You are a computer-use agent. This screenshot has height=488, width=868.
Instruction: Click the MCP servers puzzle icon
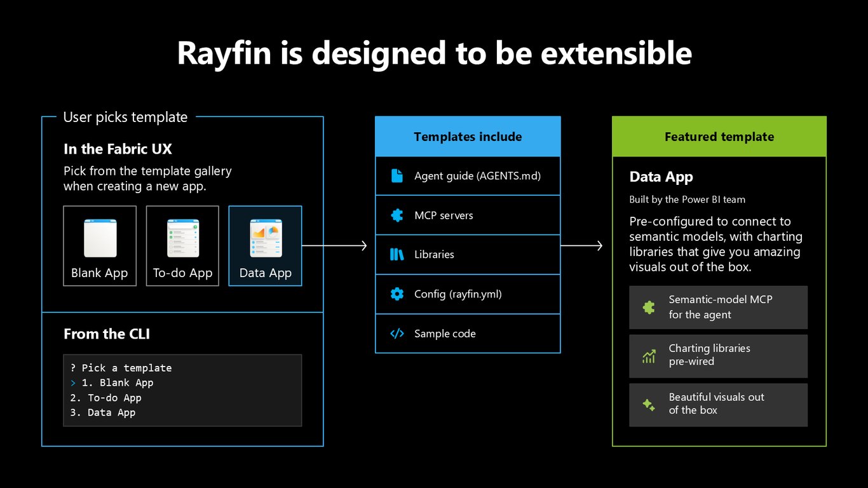point(397,215)
